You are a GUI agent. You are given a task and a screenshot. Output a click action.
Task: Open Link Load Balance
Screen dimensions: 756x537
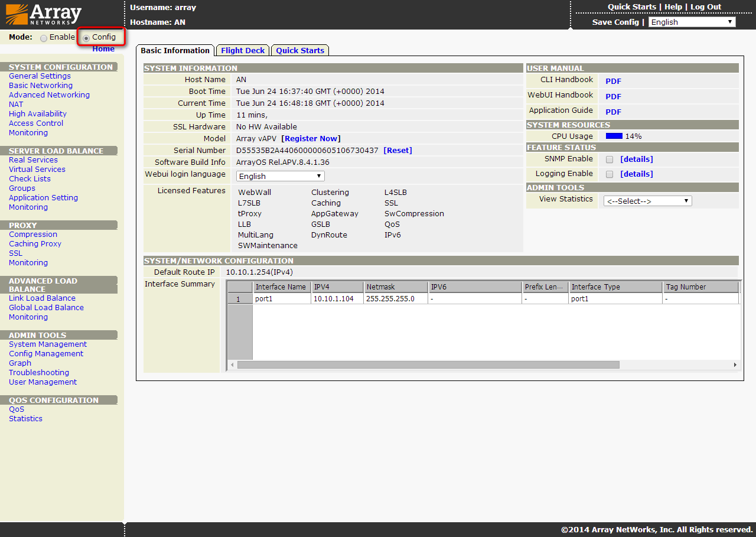[x=42, y=298]
